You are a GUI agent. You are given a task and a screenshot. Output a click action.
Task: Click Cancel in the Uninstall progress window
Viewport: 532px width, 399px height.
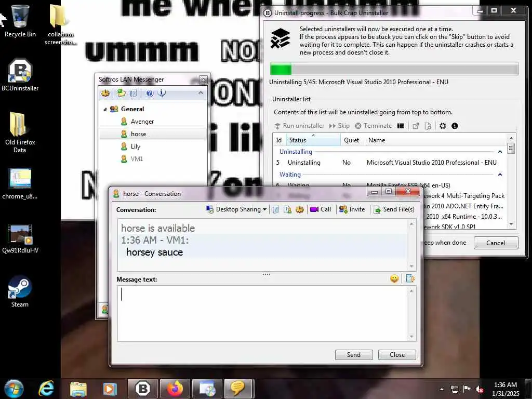pos(496,243)
